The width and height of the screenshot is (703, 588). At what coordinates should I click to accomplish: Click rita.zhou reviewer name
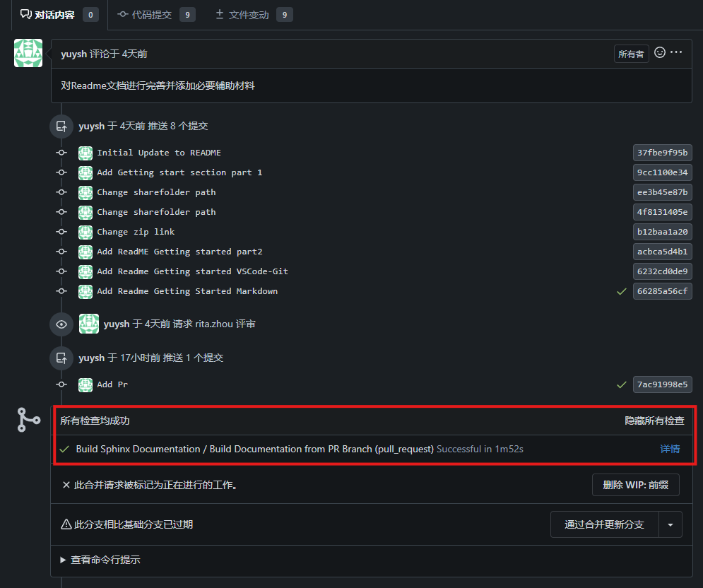[214, 324]
